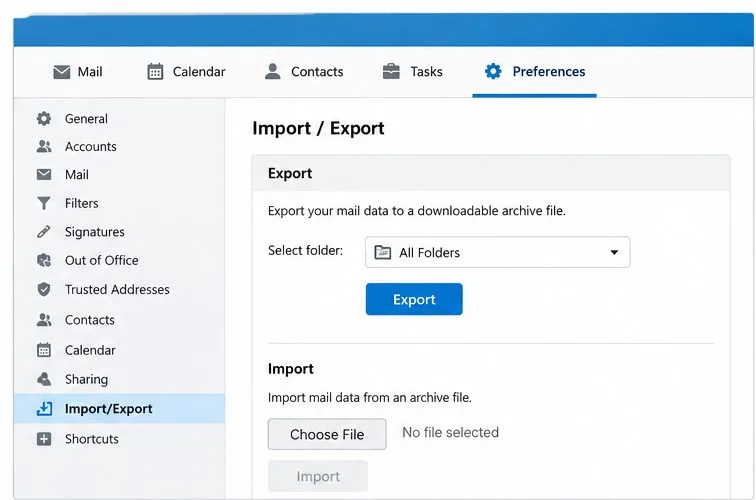Click the Mail envelope icon in top navigation
Image resolution: width=756 pixels, height=500 pixels.
tap(61, 72)
